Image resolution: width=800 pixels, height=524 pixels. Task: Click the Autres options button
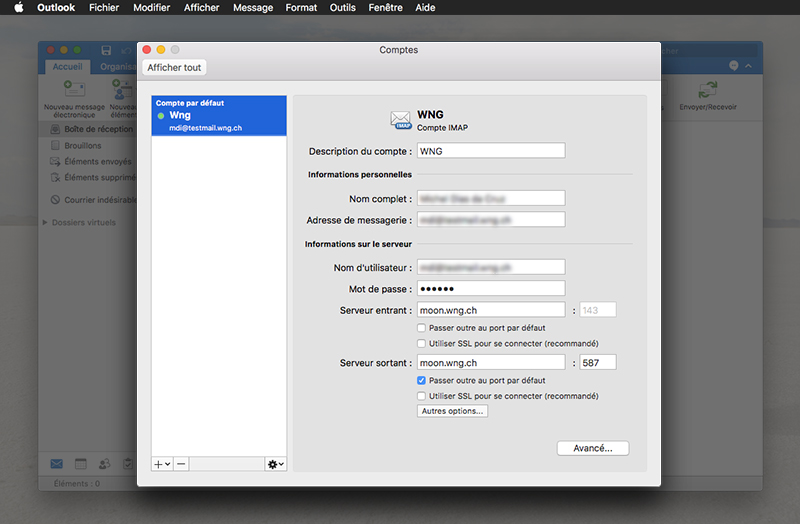(452, 411)
